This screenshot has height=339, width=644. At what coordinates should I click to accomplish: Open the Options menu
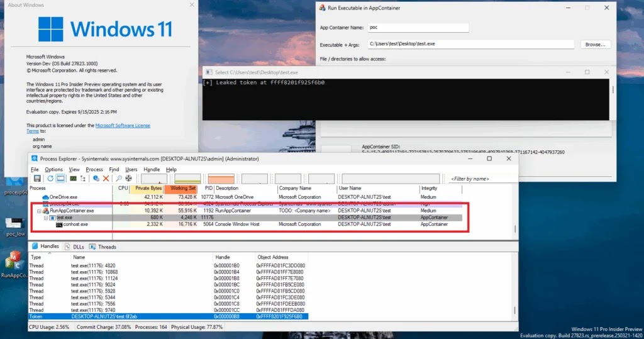coord(54,169)
